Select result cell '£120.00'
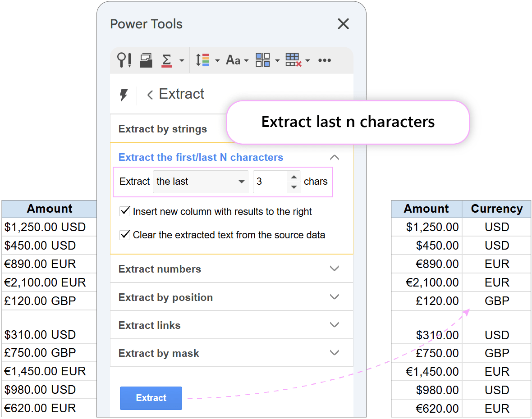532x419 pixels. coord(427,301)
